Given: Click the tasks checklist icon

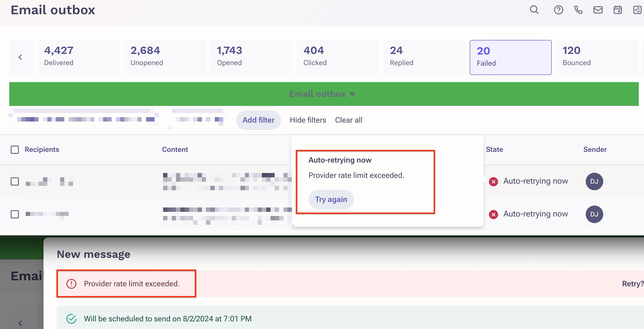Looking at the screenshot, I should click(x=637, y=10).
